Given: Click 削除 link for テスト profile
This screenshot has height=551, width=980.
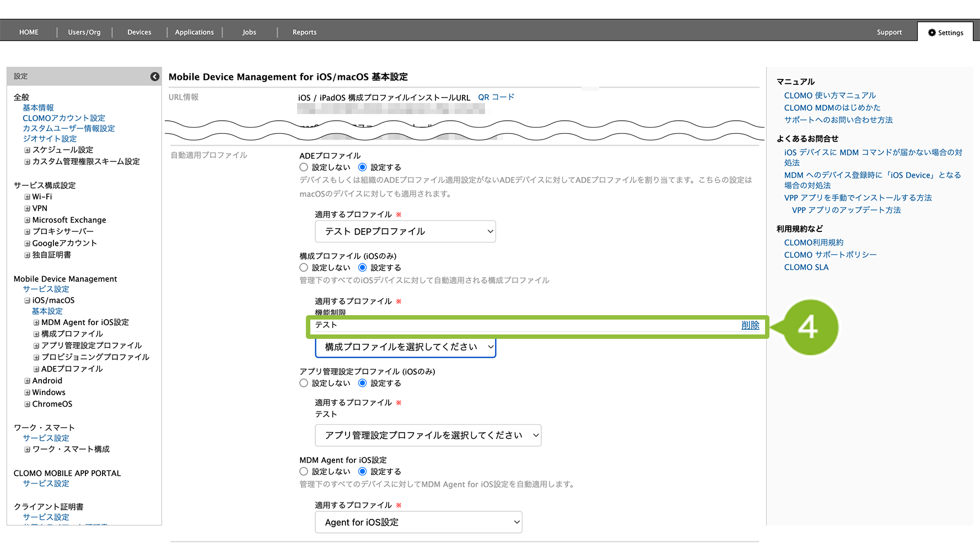Looking at the screenshot, I should pos(750,325).
